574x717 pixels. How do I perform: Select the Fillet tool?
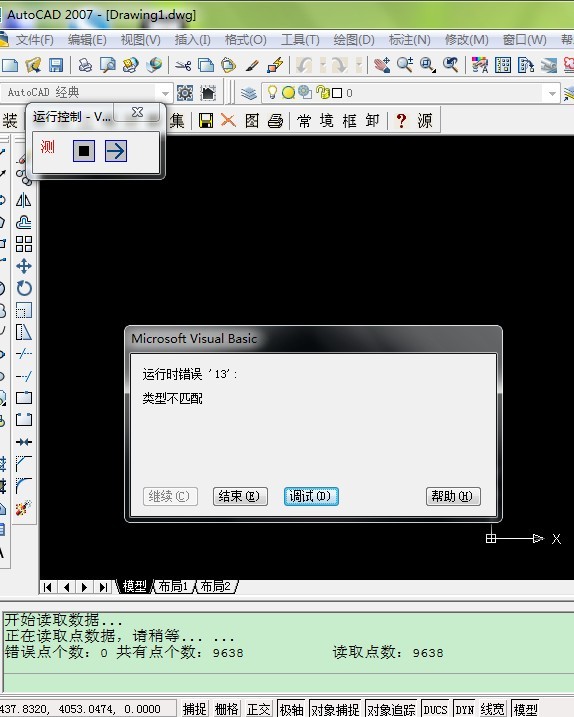(24, 486)
